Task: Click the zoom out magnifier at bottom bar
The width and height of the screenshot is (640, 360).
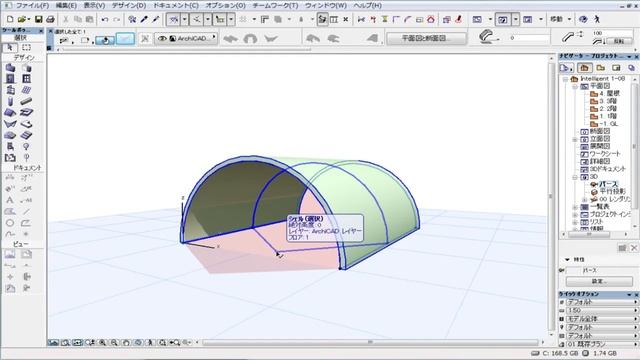Action: [114, 343]
